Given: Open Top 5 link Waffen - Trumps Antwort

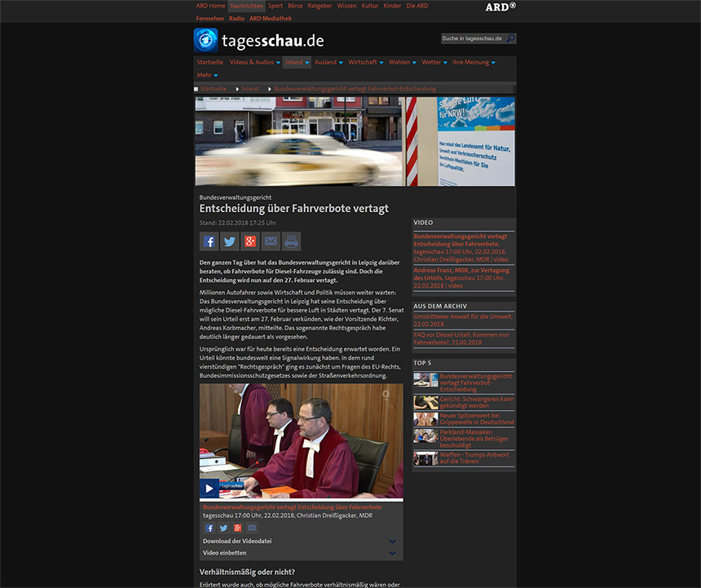Looking at the screenshot, I should [x=474, y=458].
